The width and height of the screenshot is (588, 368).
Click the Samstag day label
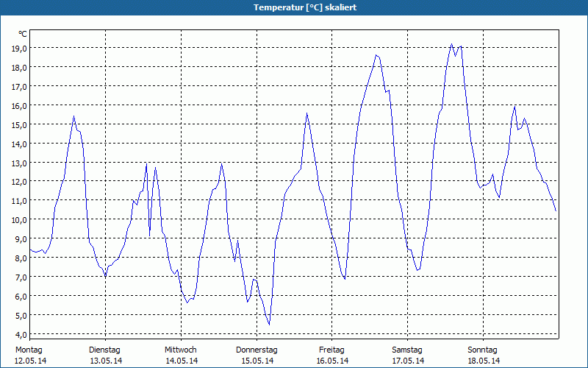[407, 350]
